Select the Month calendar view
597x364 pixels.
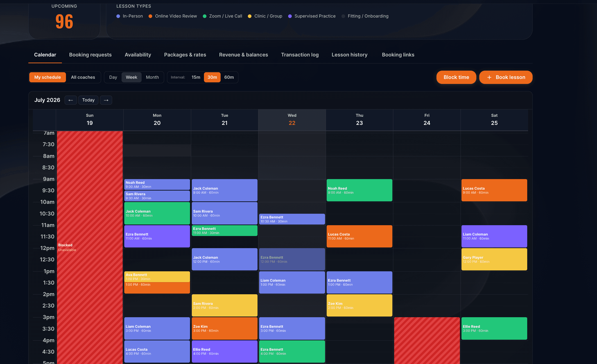click(x=152, y=77)
